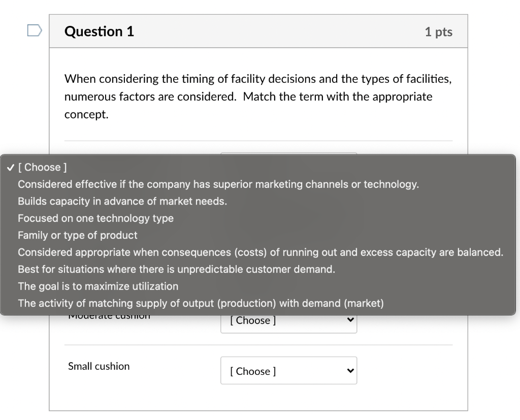Choose the 'running out and excess capacity balanced' option
The width and height of the screenshot is (520, 420).
261,252
